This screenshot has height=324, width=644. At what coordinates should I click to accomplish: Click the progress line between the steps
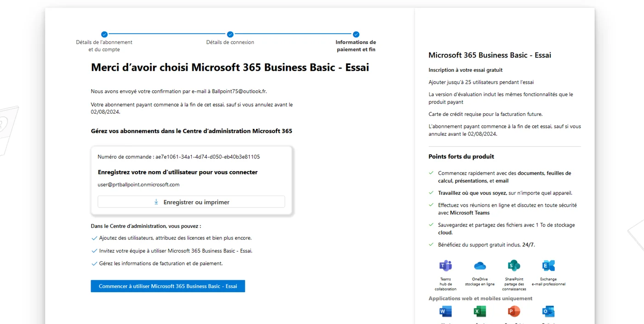click(167, 34)
